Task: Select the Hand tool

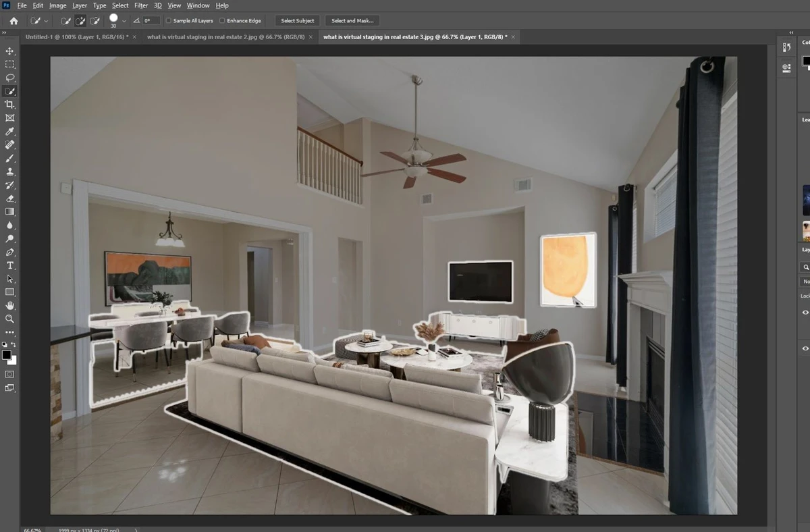Action: click(9, 306)
